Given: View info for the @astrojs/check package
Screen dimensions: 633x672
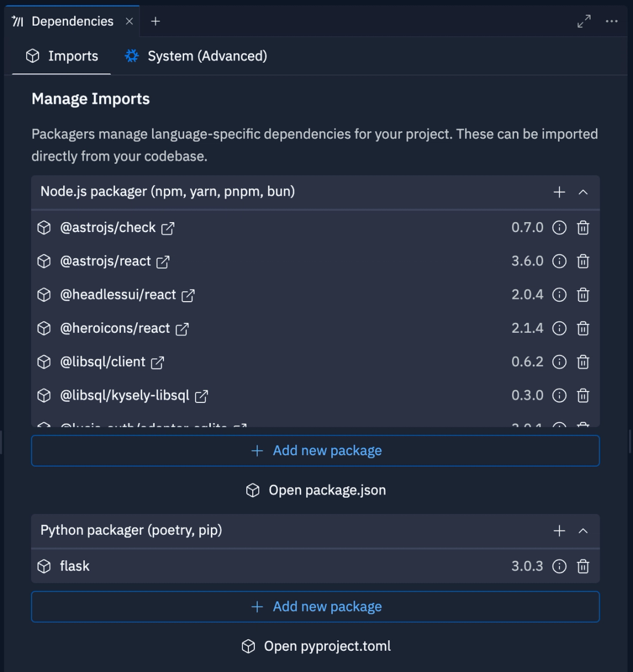Looking at the screenshot, I should click(559, 227).
